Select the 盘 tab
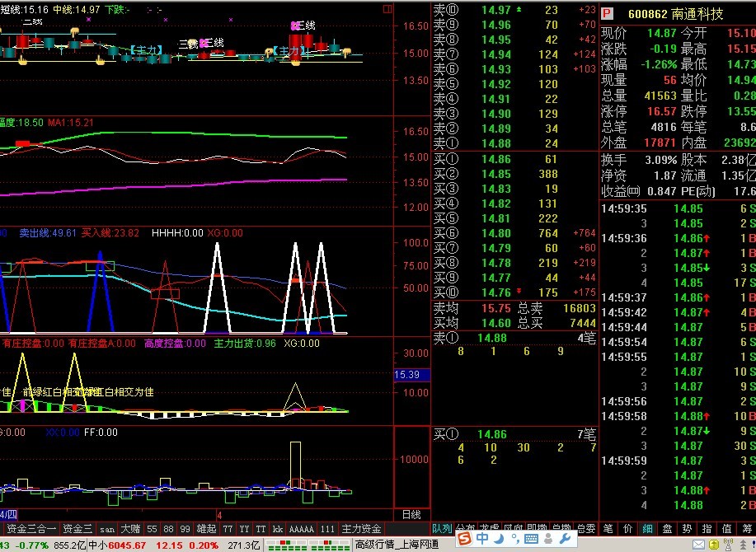This screenshot has height=552, width=756. click(667, 529)
